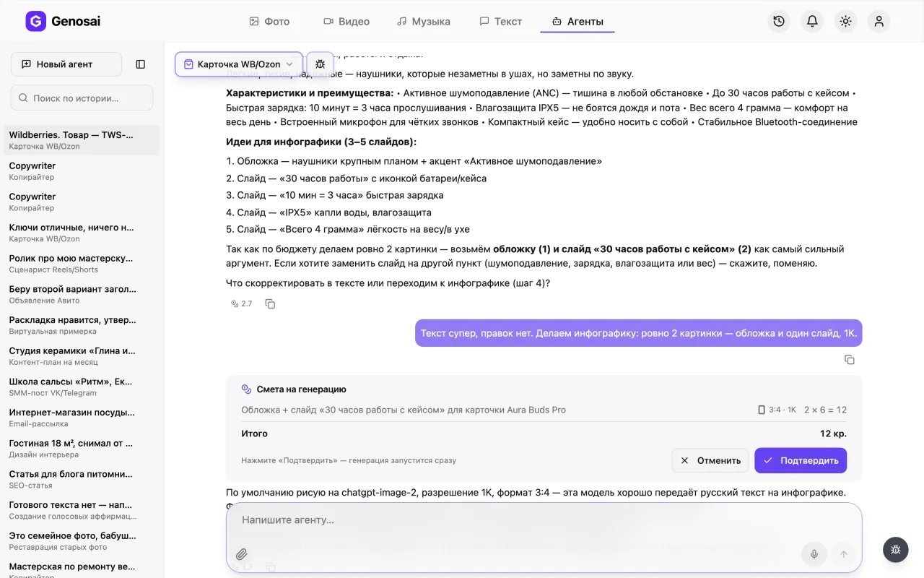Copy the user message about инфографику
The image size is (924, 578).
click(x=850, y=360)
